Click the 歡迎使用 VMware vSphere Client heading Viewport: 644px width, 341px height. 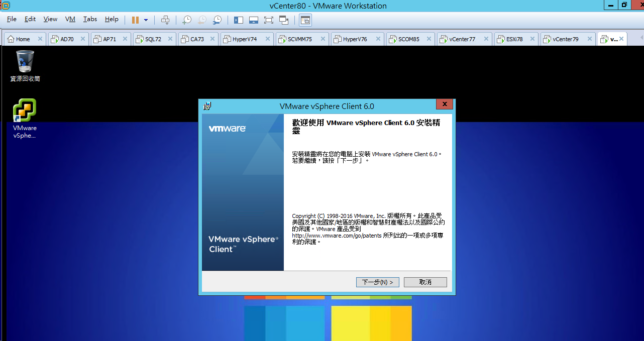[x=366, y=127]
